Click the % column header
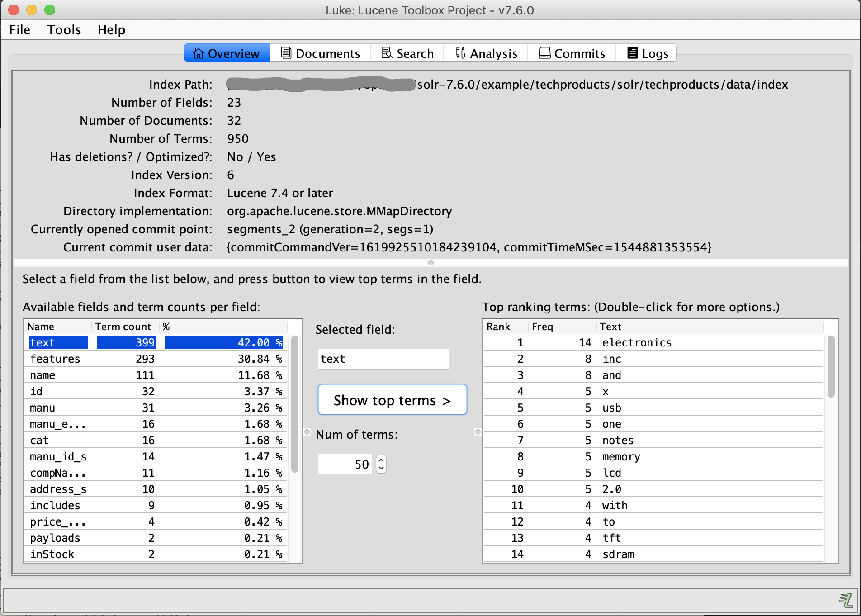Image resolution: width=861 pixels, height=616 pixels. [223, 327]
